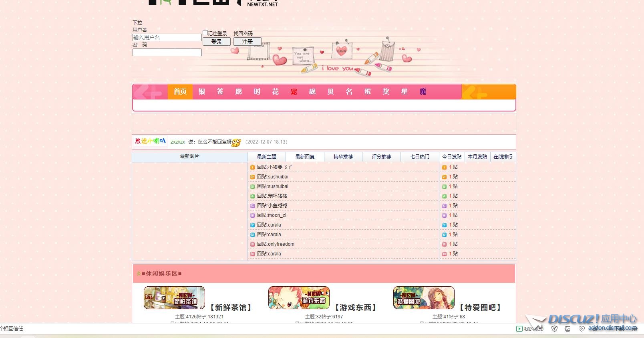
Task: Enable the 记住登录 checkbox
Action: point(205,33)
